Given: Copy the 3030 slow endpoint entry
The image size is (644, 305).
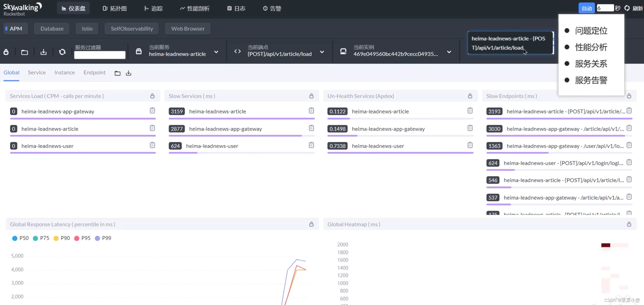Looking at the screenshot, I should click(629, 128).
